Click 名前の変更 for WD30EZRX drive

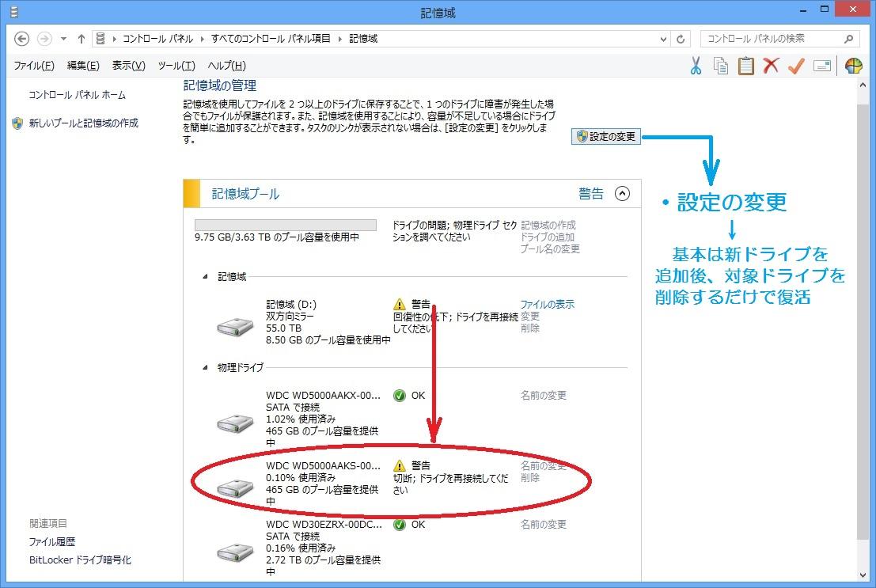(543, 524)
